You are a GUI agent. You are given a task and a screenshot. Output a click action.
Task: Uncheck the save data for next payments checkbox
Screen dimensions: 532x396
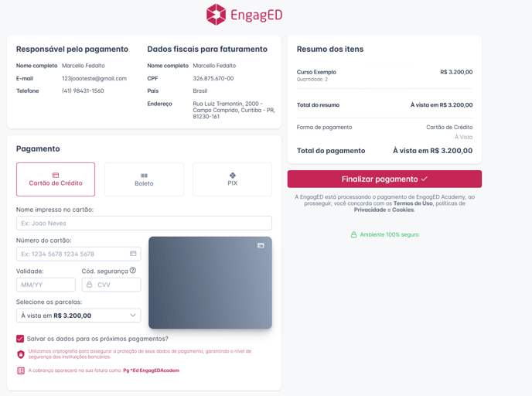[20, 338]
